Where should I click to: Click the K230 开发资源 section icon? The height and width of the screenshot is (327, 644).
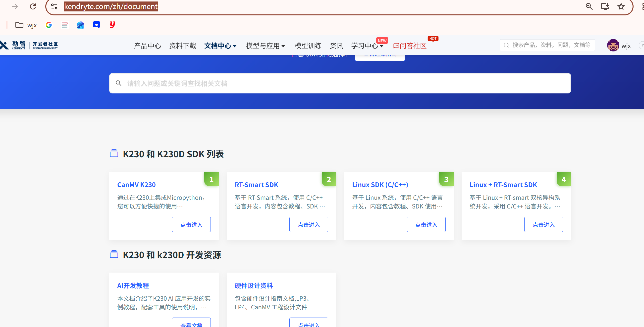coord(114,254)
